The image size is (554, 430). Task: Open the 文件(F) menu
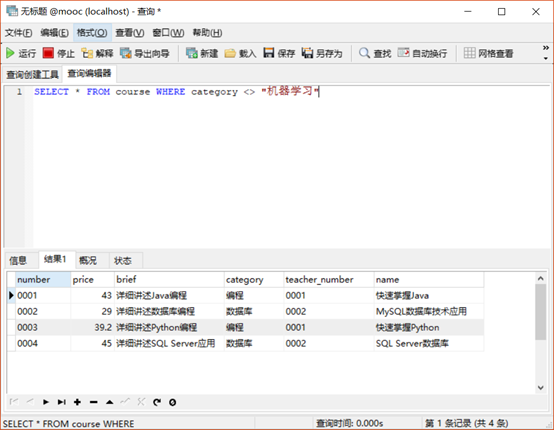18,33
